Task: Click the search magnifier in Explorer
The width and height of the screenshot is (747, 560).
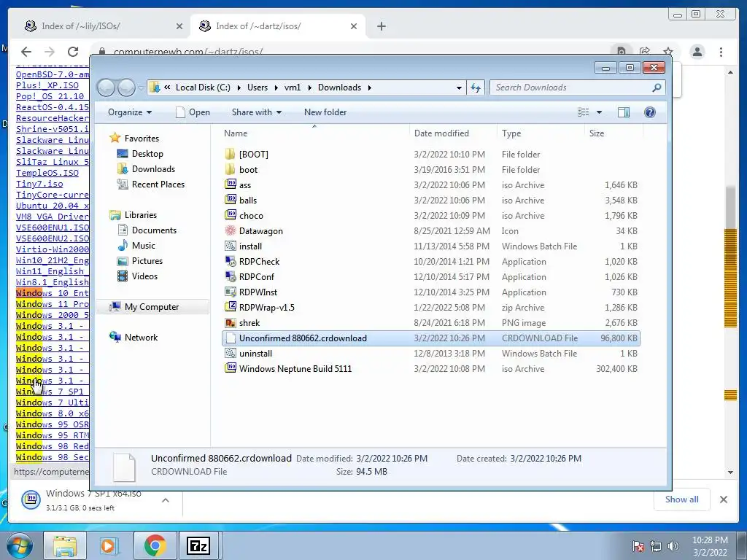Action: [657, 87]
